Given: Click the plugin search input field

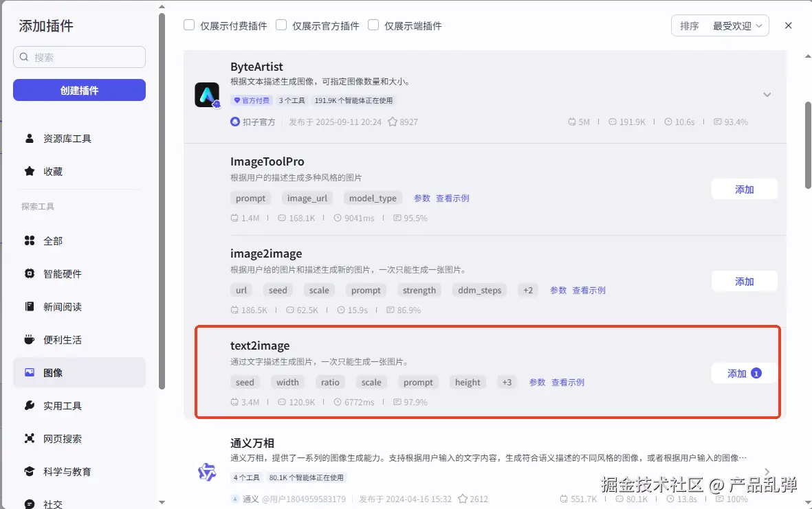Looking at the screenshot, I should point(79,57).
